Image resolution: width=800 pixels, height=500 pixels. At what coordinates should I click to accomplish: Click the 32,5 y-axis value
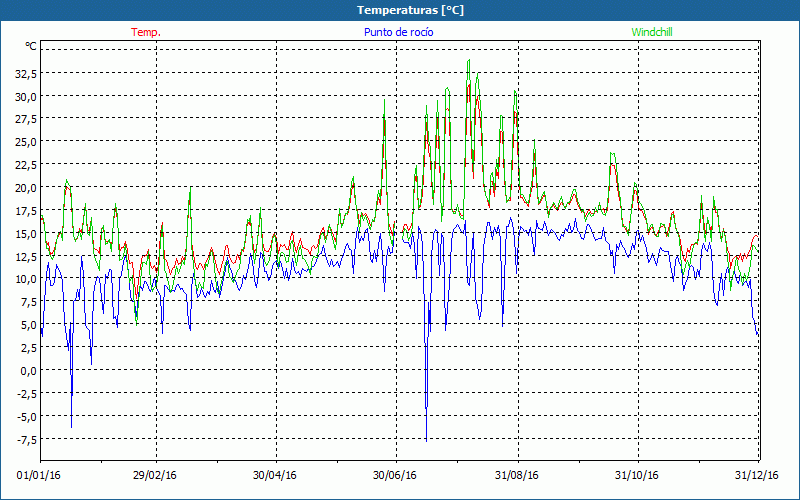pyautogui.click(x=26, y=74)
